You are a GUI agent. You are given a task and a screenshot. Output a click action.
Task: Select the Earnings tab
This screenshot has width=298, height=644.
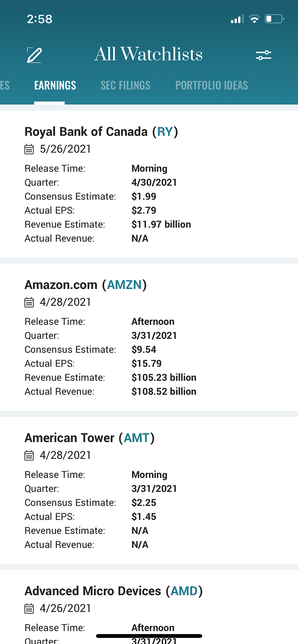pos(55,86)
